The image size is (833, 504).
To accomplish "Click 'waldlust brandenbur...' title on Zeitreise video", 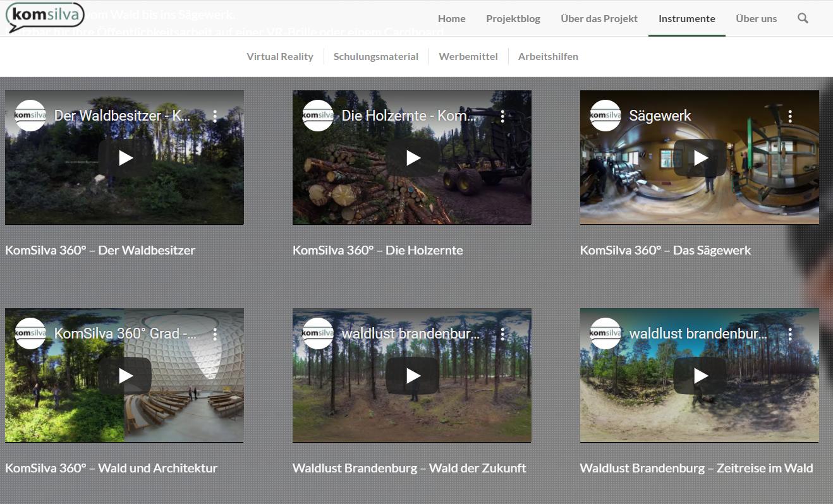I will (x=698, y=333).
